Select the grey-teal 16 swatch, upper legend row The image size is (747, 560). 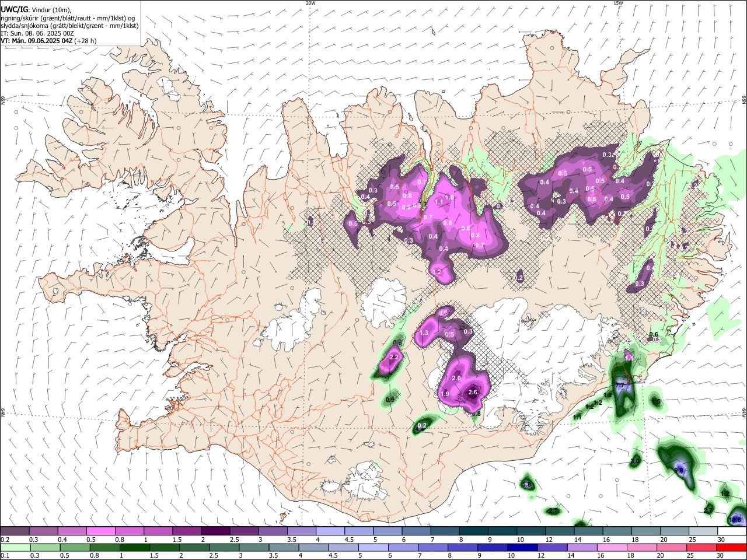point(617,531)
